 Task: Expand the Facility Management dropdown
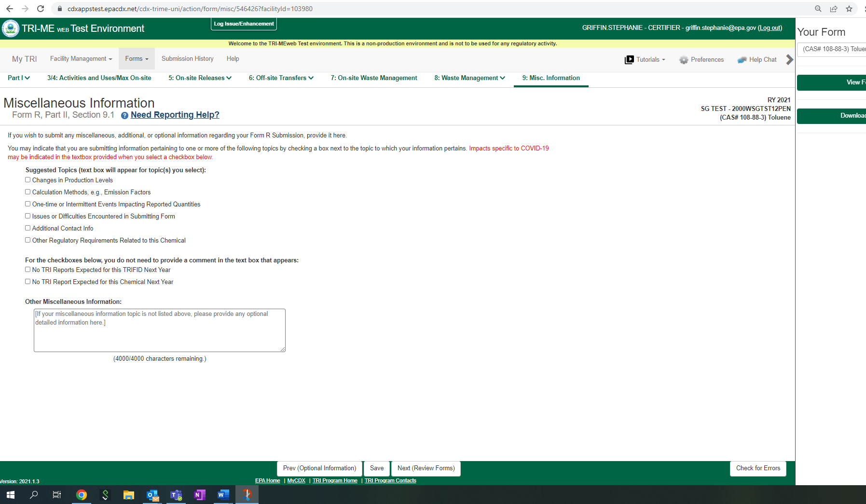[x=81, y=59]
